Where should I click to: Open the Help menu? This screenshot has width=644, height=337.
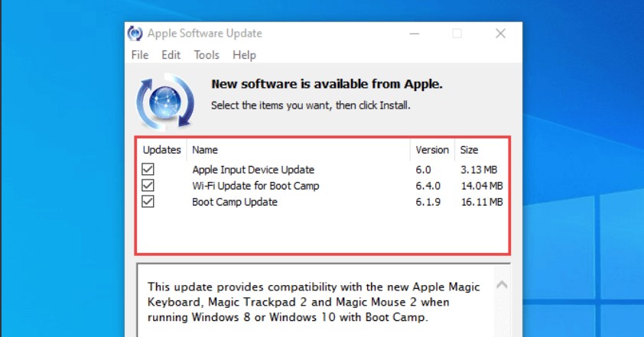[x=244, y=55]
